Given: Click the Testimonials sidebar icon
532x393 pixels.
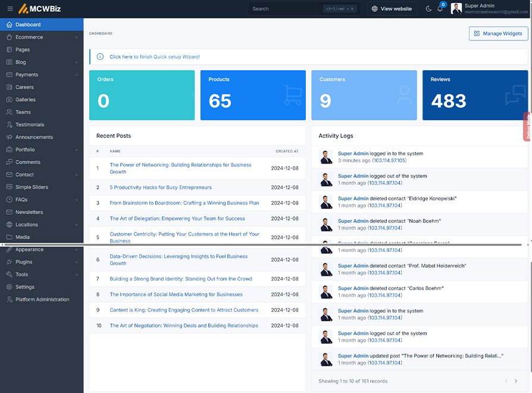Looking at the screenshot, I should 10,125.
